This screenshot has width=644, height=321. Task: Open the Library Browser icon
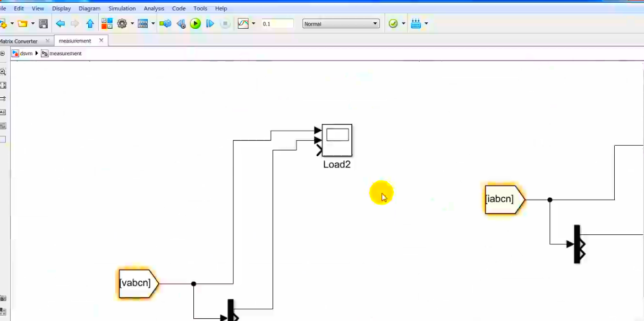point(107,24)
